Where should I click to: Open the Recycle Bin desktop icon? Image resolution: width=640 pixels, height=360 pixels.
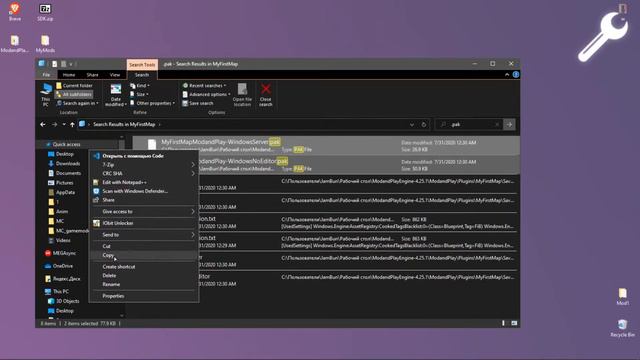click(622, 328)
